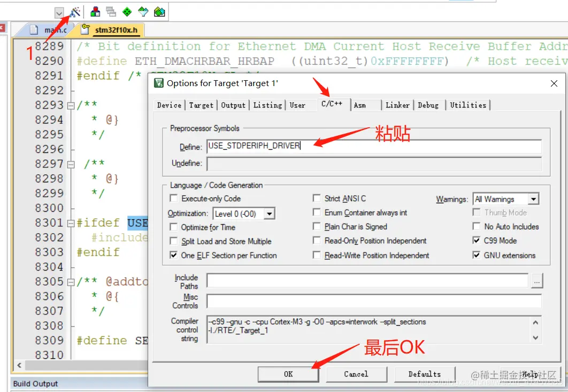Collapse code fold at line 8293
This screenshot has width=568, height=392.
[71, 105]
